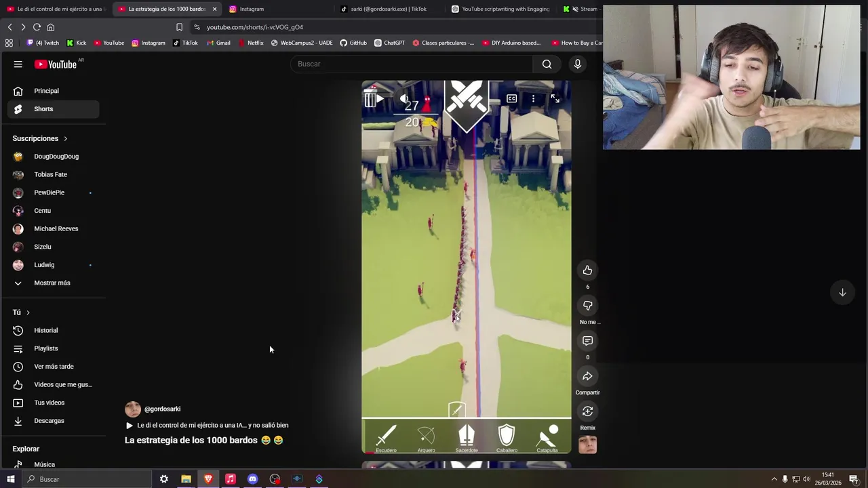Viewport: 868px width, 488px height.
Task: Open Ver más tarde in sidebar
Action: 53,367
